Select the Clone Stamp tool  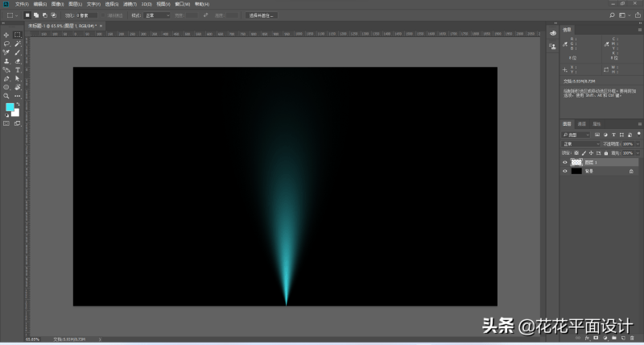pyautogui.click(x=6, y=61)
